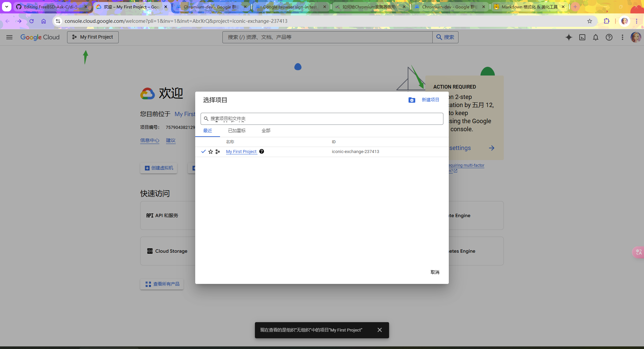Open the My First Project picker button
This screenshot has height=349, width=644.
point(93,37)
